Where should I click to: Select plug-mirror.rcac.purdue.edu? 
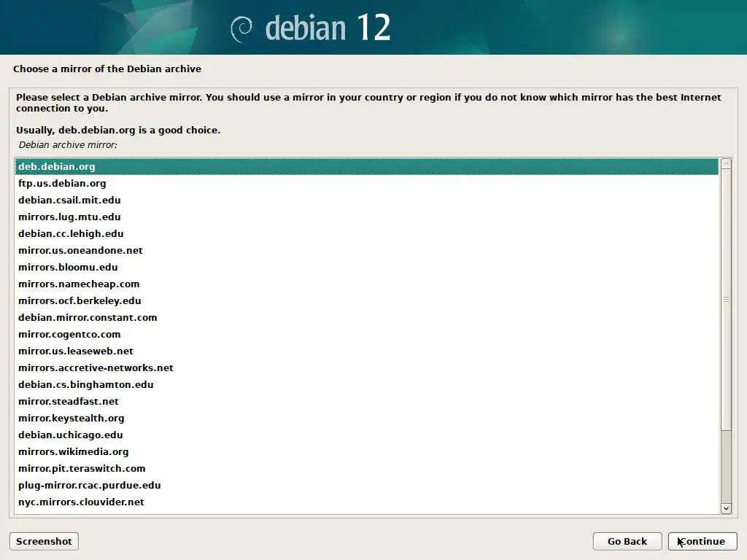click(x=366, y=485)
